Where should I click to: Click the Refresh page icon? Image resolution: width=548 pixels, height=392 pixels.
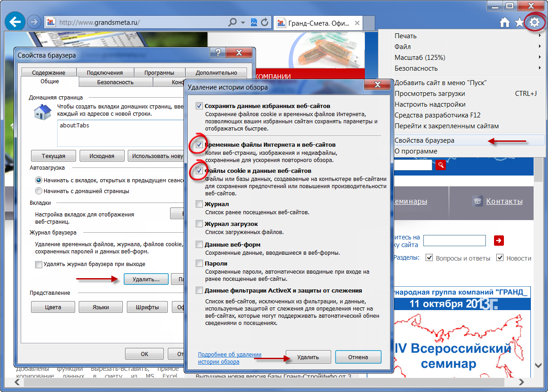tap(265, 22)
